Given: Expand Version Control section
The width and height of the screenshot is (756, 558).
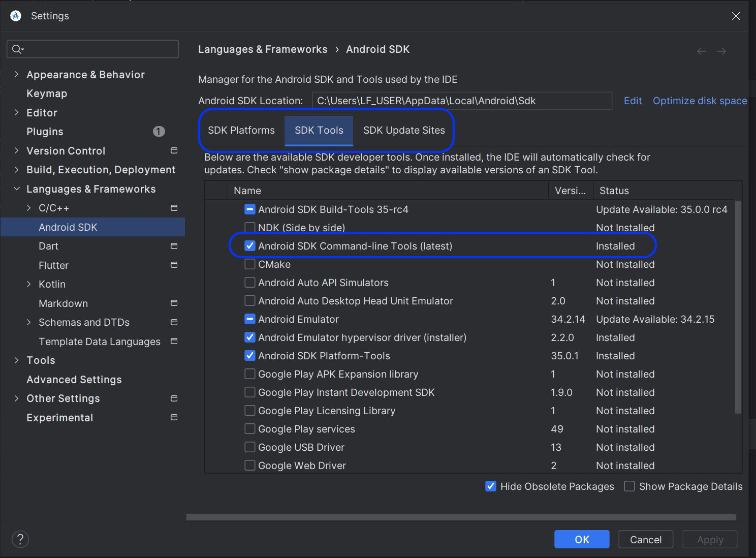Looking at the screenshot, I should click(x=16, y=151).
